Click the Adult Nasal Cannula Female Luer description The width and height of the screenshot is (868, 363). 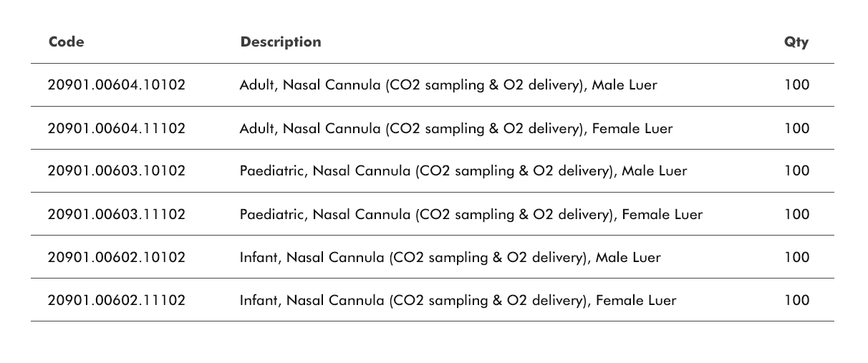(456, 129)
